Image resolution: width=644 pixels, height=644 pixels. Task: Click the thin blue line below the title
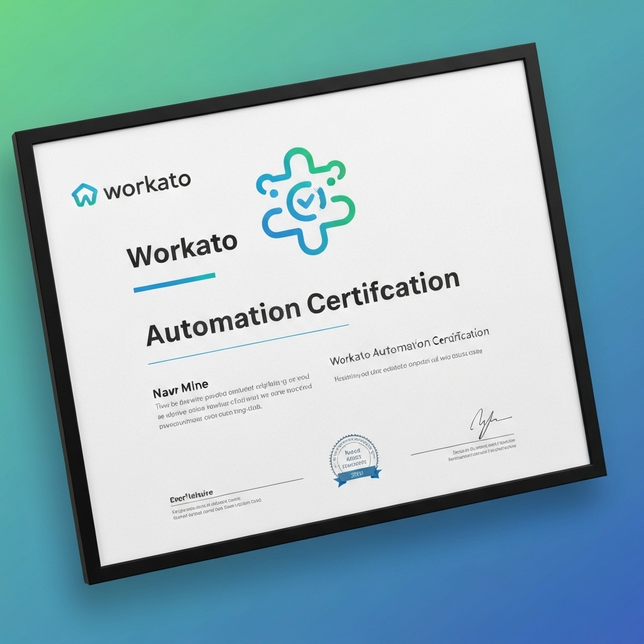click(248, 344)
